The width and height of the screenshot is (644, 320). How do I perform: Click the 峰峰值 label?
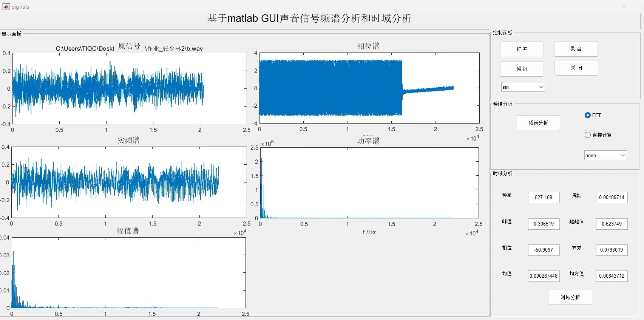(x=577, y=222)
